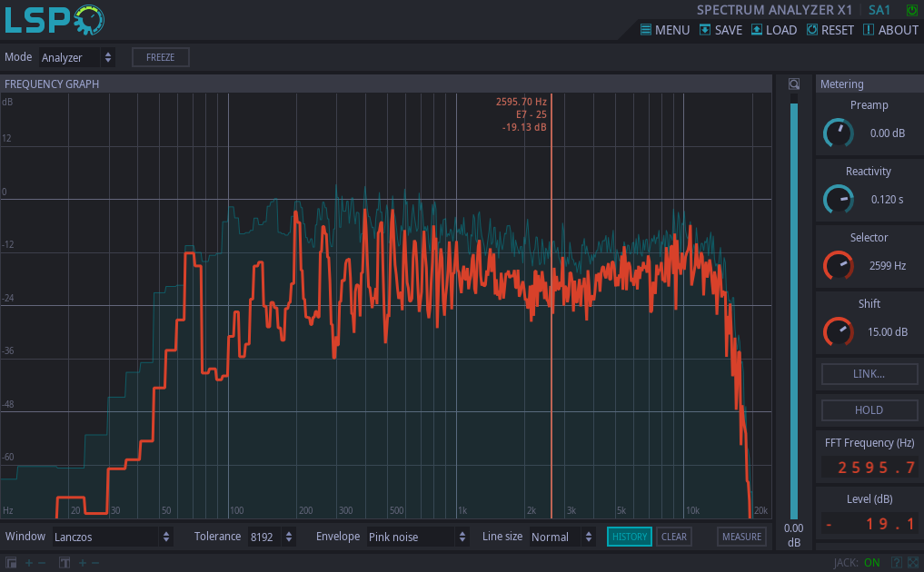Toggle the MEASURE button
This screenshot has height=572, width=924.
(741, 537)
